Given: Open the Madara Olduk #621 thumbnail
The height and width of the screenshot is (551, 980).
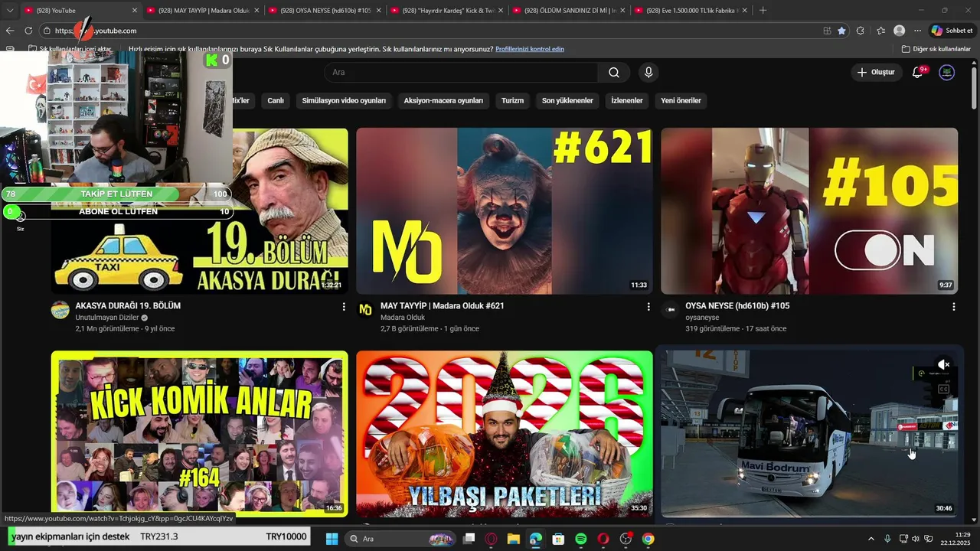Looking at the screenshot, I should click(505, 210).
